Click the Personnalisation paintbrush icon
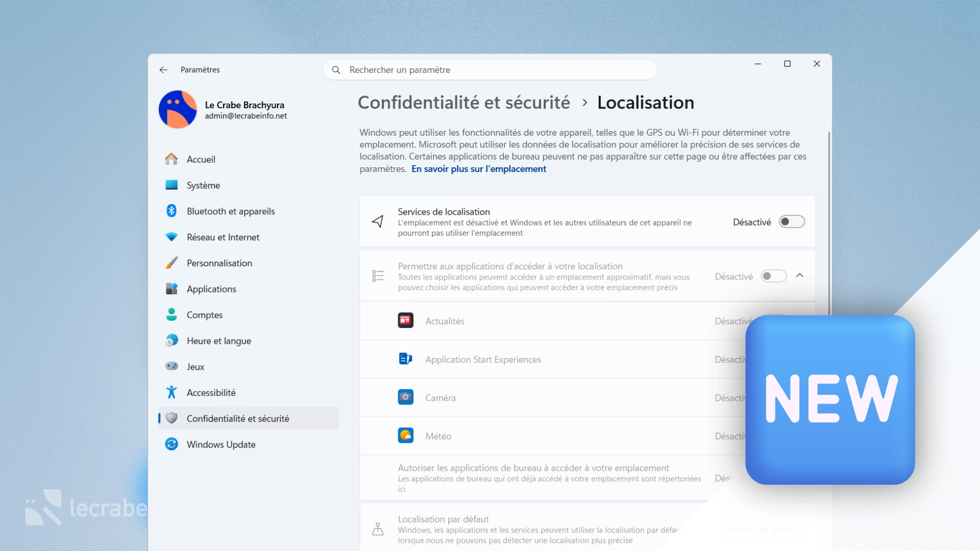 171,263
